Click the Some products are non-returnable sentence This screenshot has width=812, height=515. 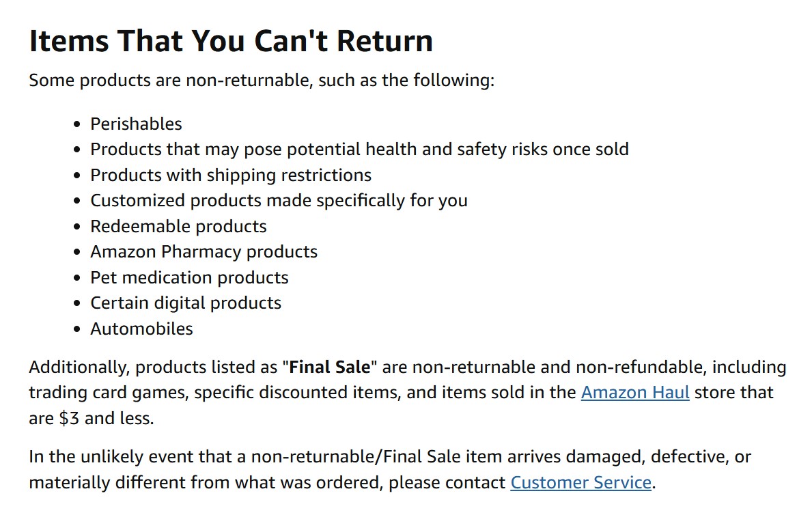tap(262, 81)
